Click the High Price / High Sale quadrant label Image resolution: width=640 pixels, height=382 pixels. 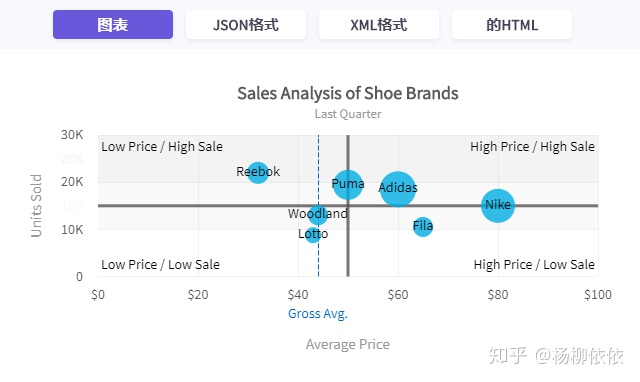click(532, 147)
